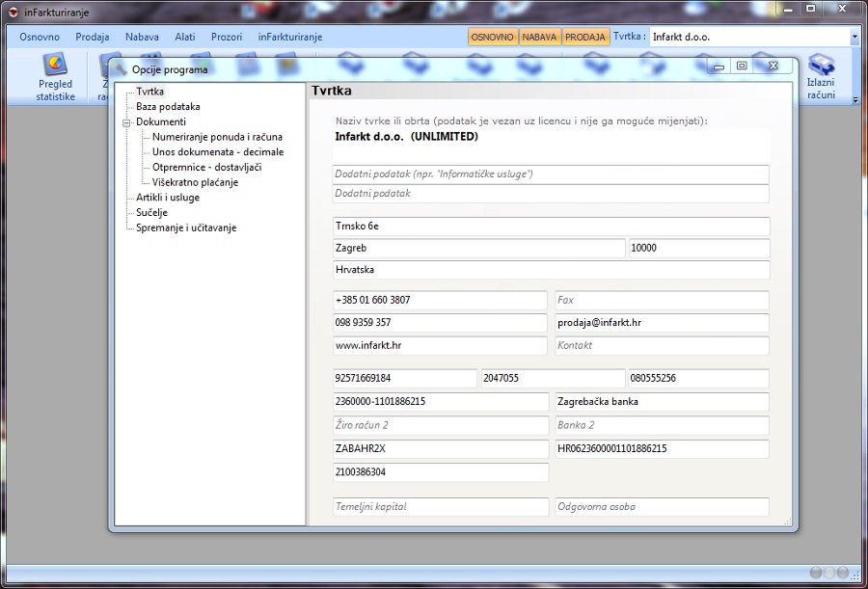Viewport: 868px width, 589px height.
Task: Switch to the NABAVA orange tab button
Action: (x=540, y=37)
